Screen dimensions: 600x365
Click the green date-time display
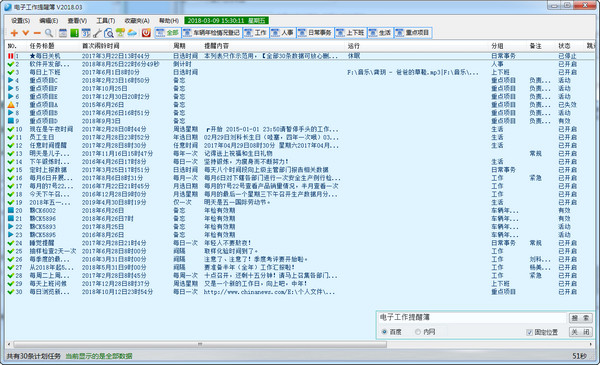pos(227,20)
